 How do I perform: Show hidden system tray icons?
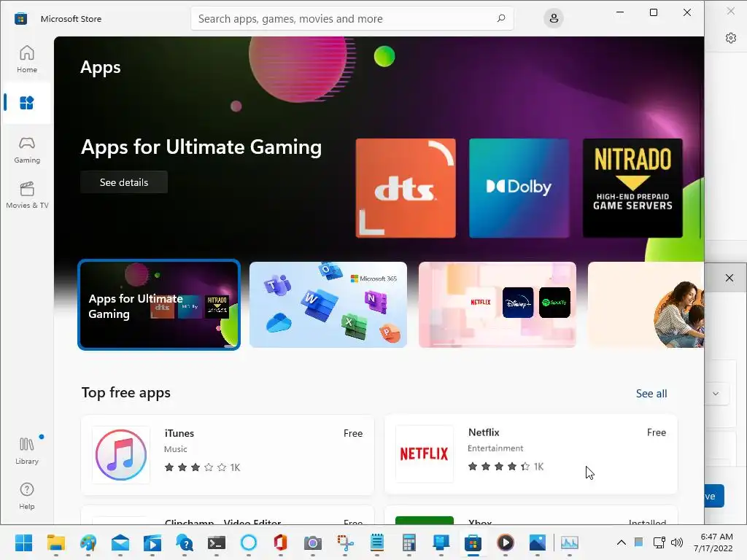click(622, 542)
